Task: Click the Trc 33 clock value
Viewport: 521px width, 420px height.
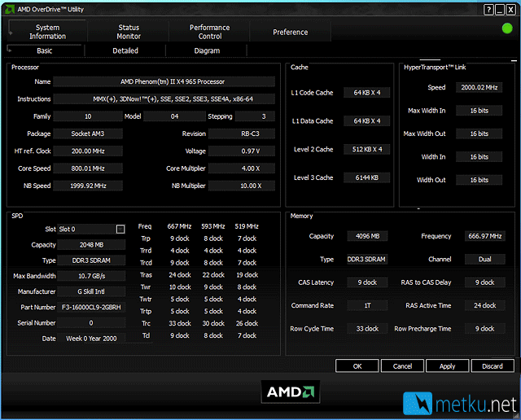Action: click(x=180, y=323)
